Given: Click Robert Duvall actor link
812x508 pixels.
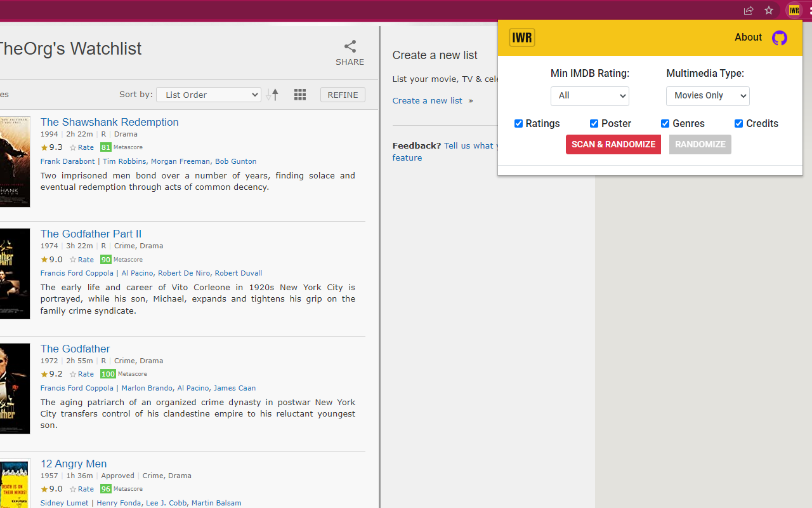Looking at the screenshot, I should coord(239,273).
